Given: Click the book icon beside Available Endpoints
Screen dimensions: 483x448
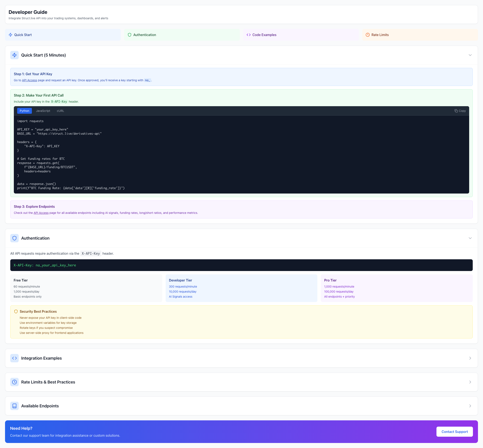Looking at the screenshot, I should (14, 406).
